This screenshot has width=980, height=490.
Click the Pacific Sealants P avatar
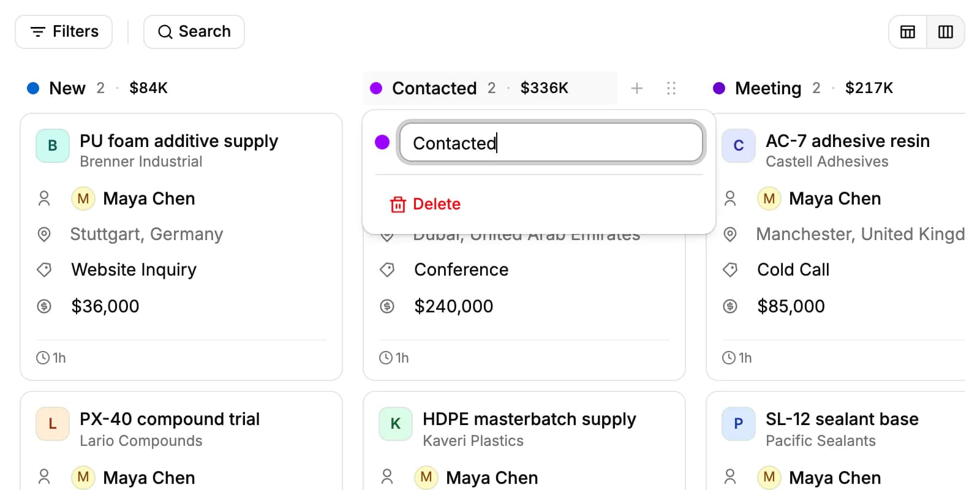(739, 424)
